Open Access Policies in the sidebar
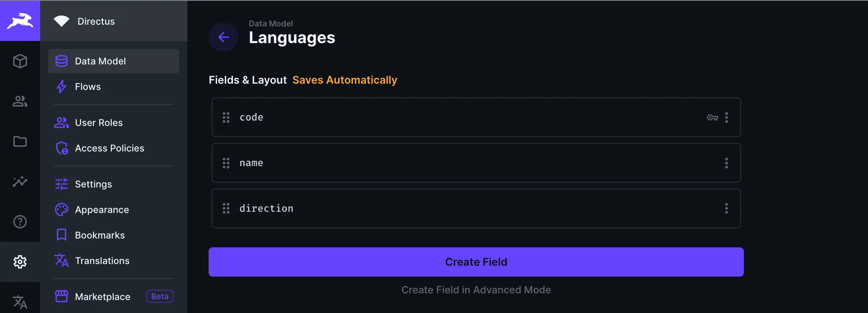868x313 pixels. [x=109, y=148]
